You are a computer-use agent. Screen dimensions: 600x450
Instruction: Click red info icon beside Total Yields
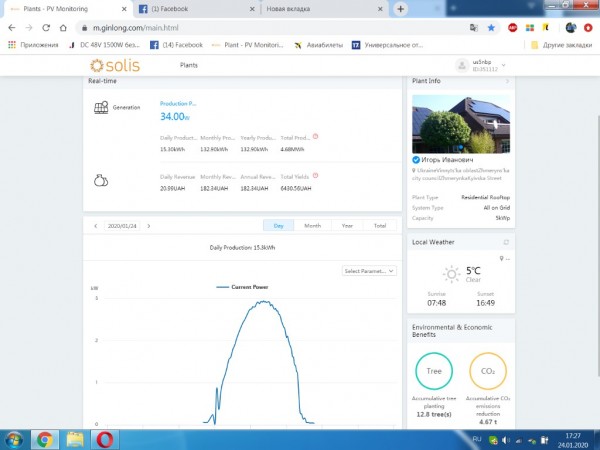coord(315,176)
